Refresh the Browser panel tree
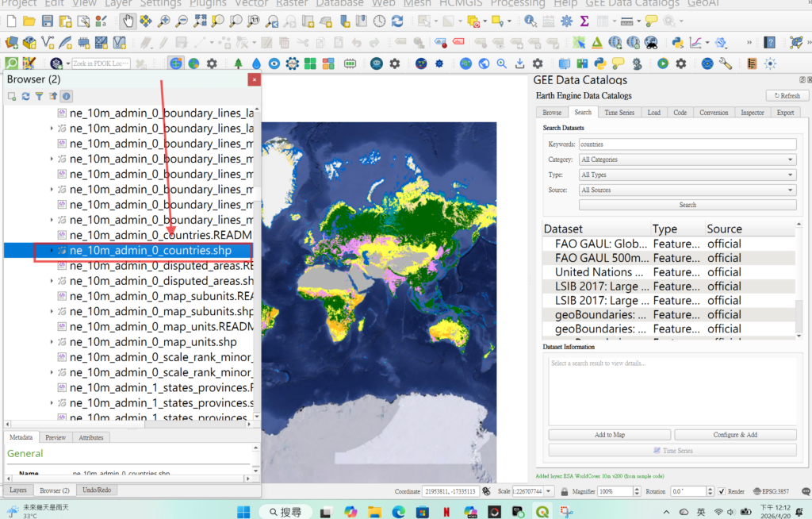The width and height of the screenshot is (812, 519). pyautogui.click(x=25, y=96)
